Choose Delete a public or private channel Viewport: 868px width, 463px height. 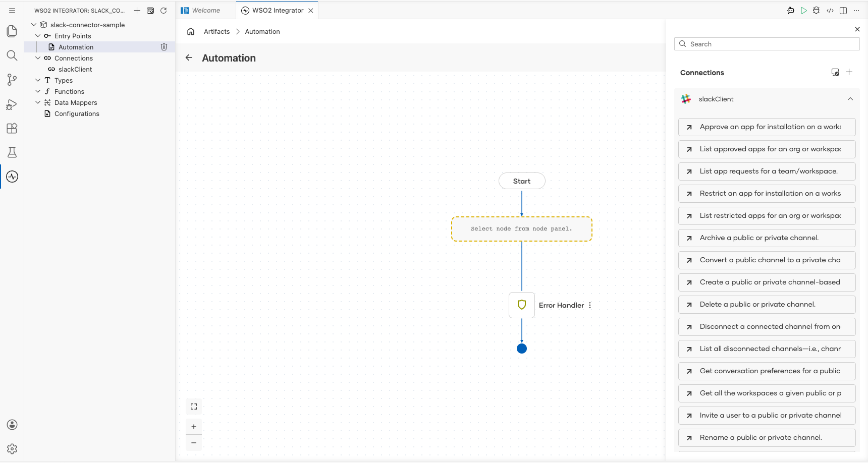(x=767, y=305)
